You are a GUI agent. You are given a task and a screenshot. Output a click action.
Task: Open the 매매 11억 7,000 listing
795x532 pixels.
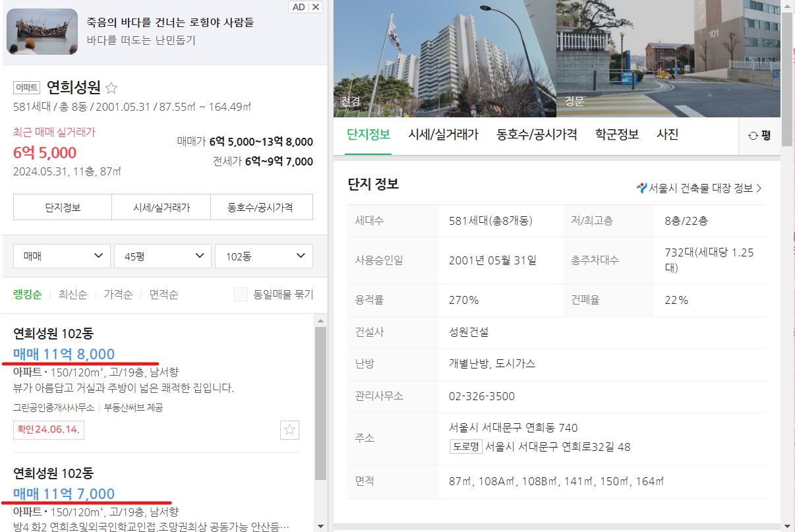tap(64, 494)
